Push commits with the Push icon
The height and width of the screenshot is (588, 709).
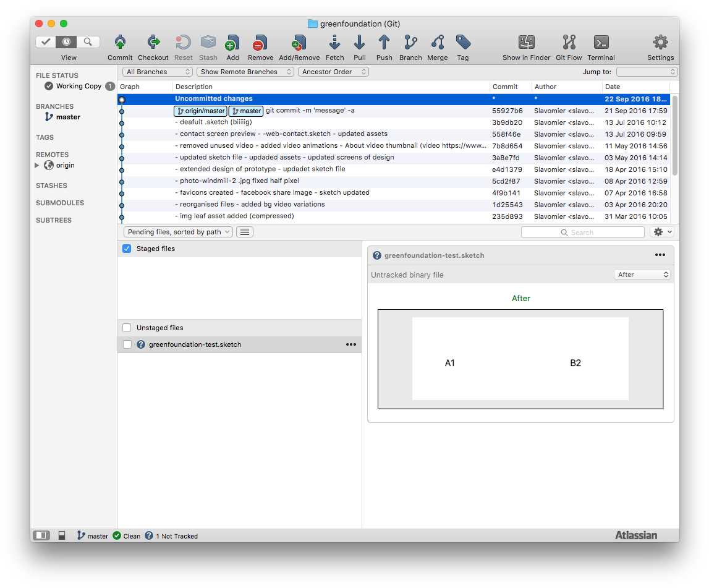point(384,43)
